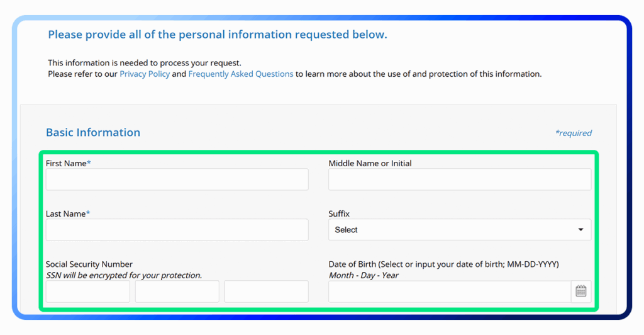Expand the Suffix dropdown
Viewport: 644px width, 335px height.
coord(460,230)
